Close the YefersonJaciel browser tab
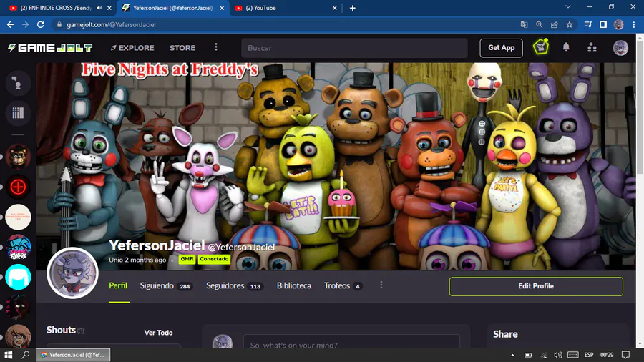 (222, 8)
